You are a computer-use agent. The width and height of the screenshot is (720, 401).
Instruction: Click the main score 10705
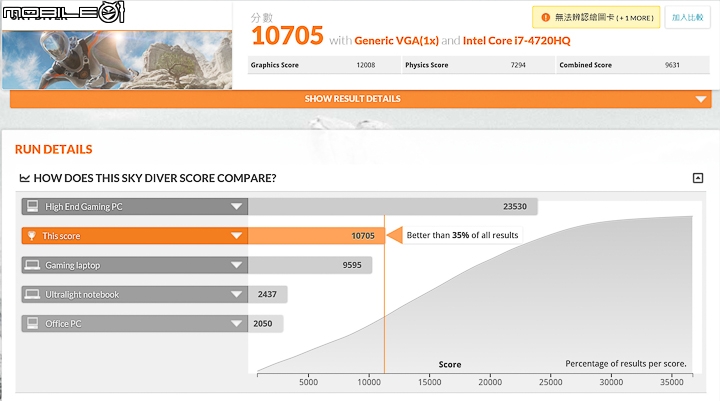287,35
